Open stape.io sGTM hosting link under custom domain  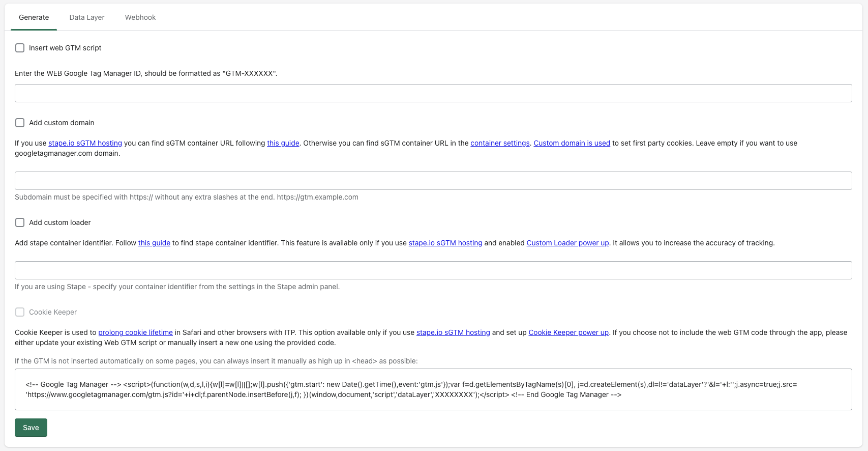pyautogui.click(x=85, y=143)
